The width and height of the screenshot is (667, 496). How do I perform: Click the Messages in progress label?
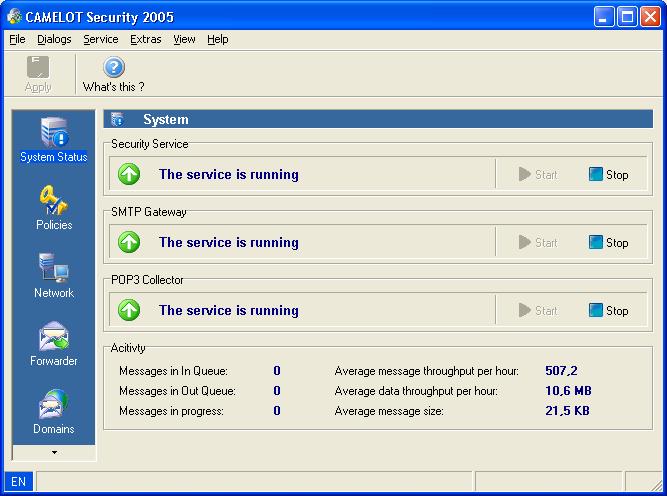[x=171, y=411]
